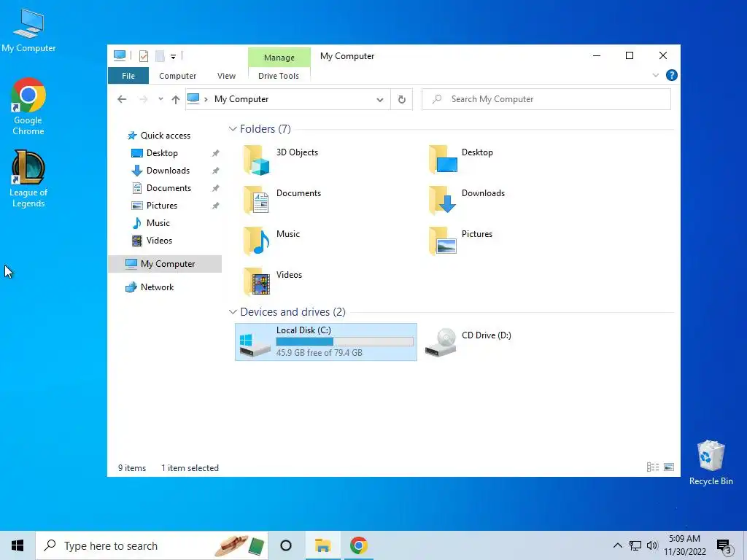Open the Music folder in the Folders group

coord(271,241)
